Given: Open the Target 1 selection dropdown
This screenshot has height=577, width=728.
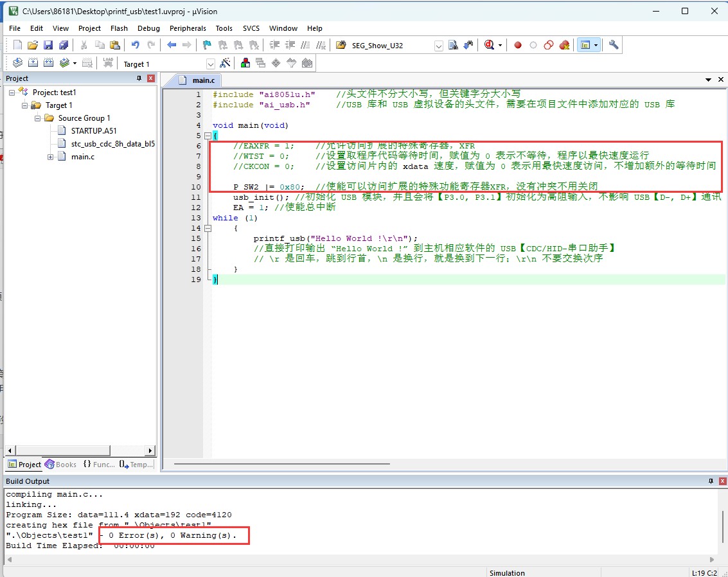Looking at the screenshot, I should (x=210, y=64).
